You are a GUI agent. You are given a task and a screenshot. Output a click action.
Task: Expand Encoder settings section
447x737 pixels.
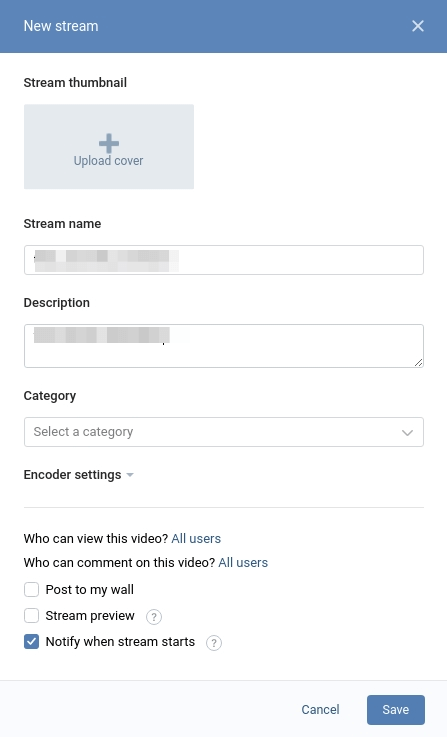point(78,475)
